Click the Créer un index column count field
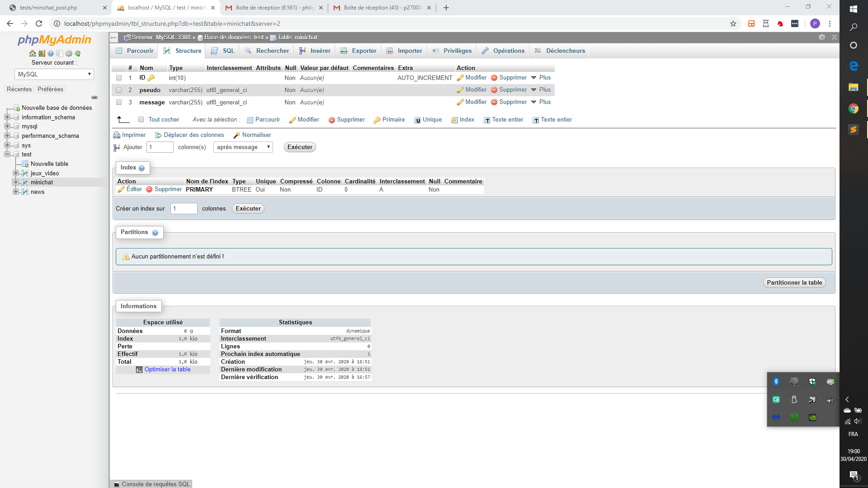This screenshot has height=488, width=868. click(184, 208)
